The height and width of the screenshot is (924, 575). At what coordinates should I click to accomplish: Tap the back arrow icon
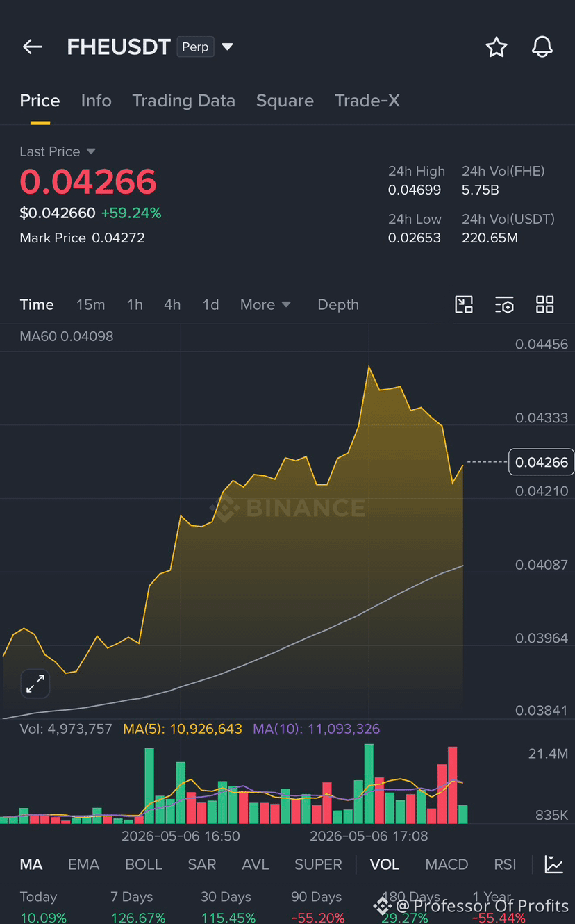33,47
